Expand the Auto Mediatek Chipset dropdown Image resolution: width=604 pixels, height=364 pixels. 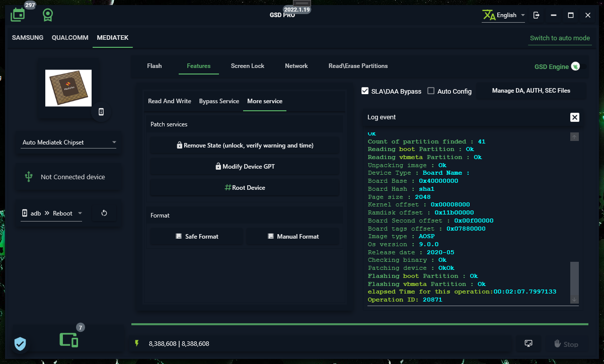pyautogui.click(x=69, y=142)
